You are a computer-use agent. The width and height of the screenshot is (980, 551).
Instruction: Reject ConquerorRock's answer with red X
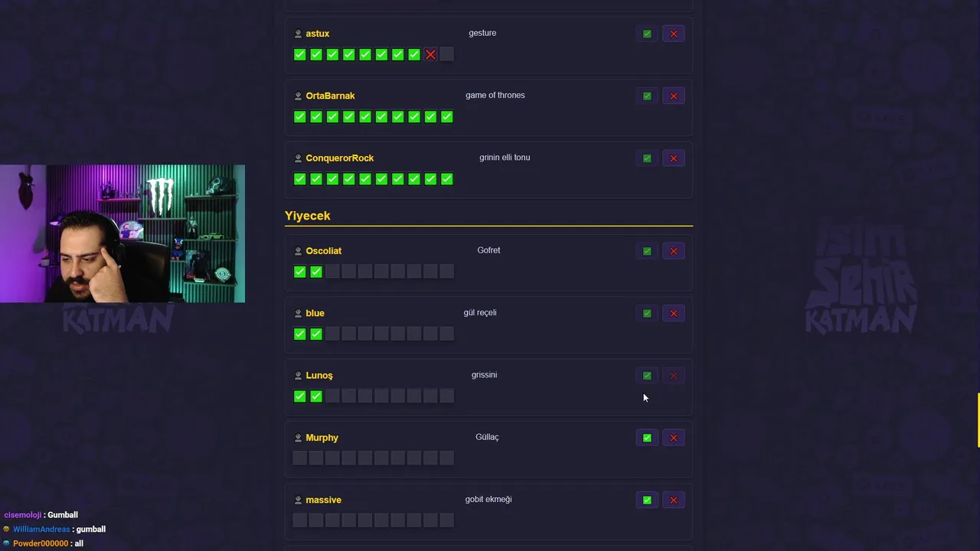point(674,158)
